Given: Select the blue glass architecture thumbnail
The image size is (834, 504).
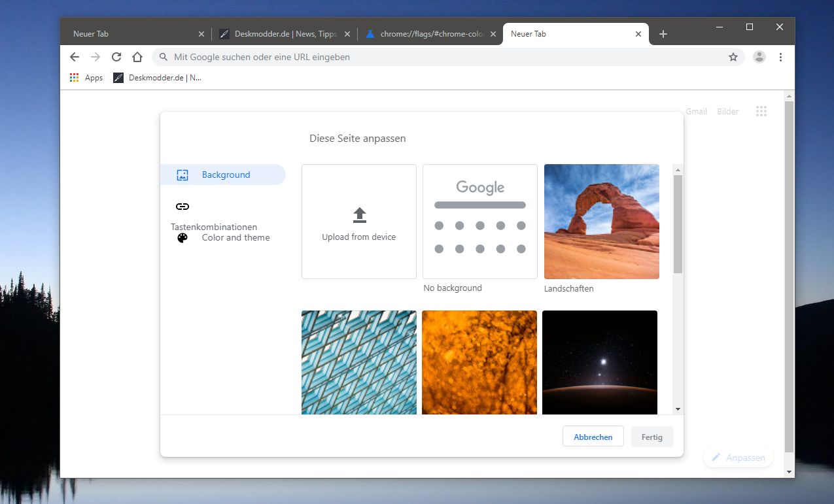Looking at the screenshot, I should [359, 362].
